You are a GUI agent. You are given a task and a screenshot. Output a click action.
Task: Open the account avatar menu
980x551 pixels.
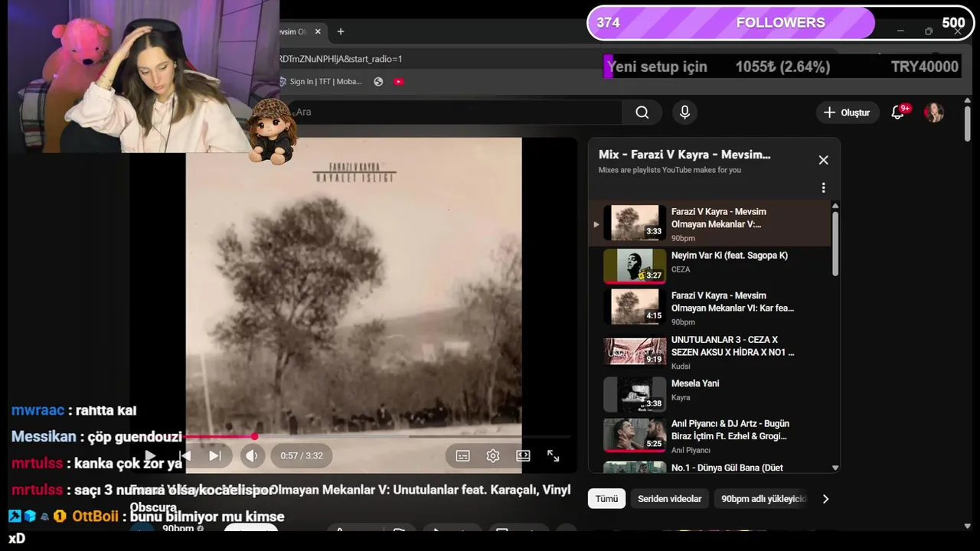click(933, 112)
